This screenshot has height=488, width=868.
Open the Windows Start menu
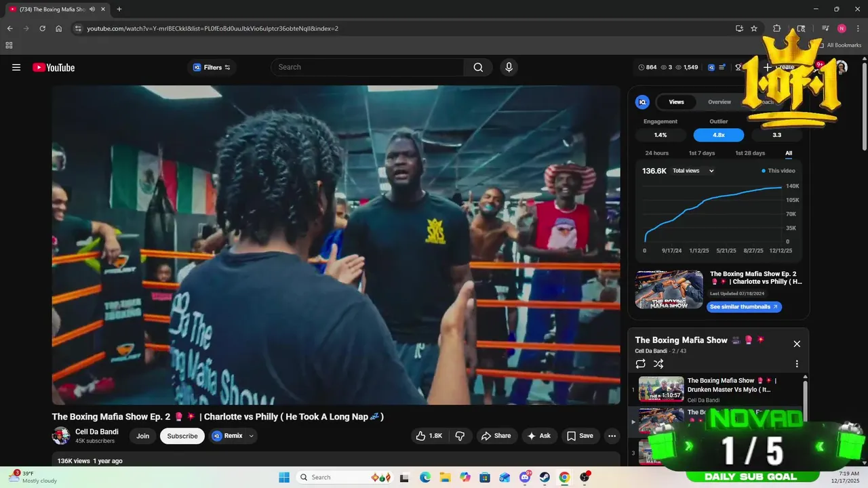click(283, 477)
